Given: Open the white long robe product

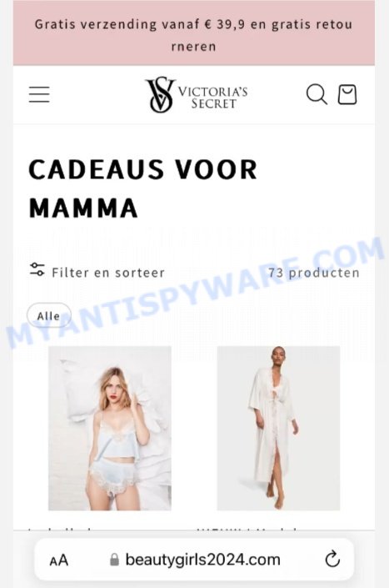Looking at the screenshot, I should pyautogui.click(x=278, y=428).
